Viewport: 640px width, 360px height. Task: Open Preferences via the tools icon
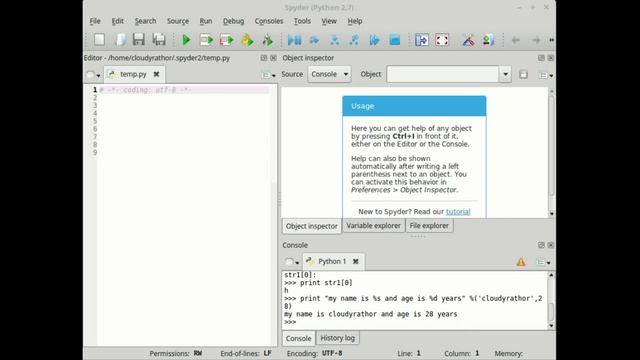point(468,40)
